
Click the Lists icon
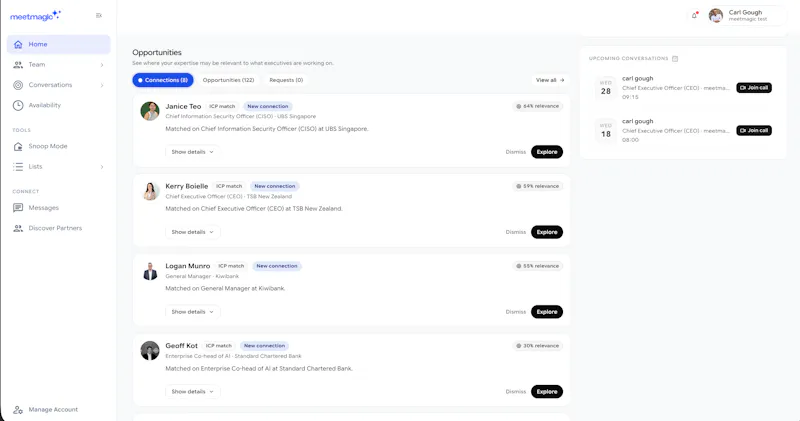pos(18,167)
